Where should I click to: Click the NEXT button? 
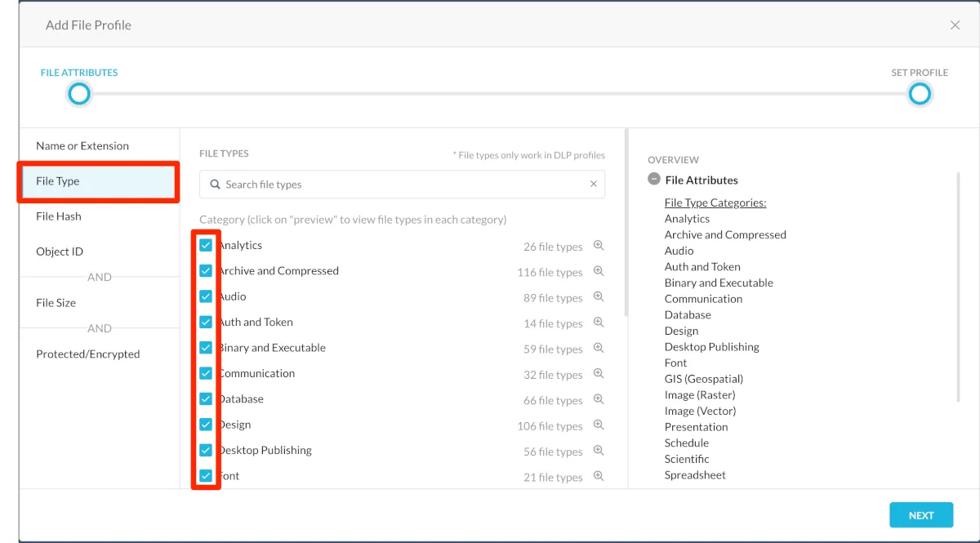pyautogui.click(x=921, y=515)
